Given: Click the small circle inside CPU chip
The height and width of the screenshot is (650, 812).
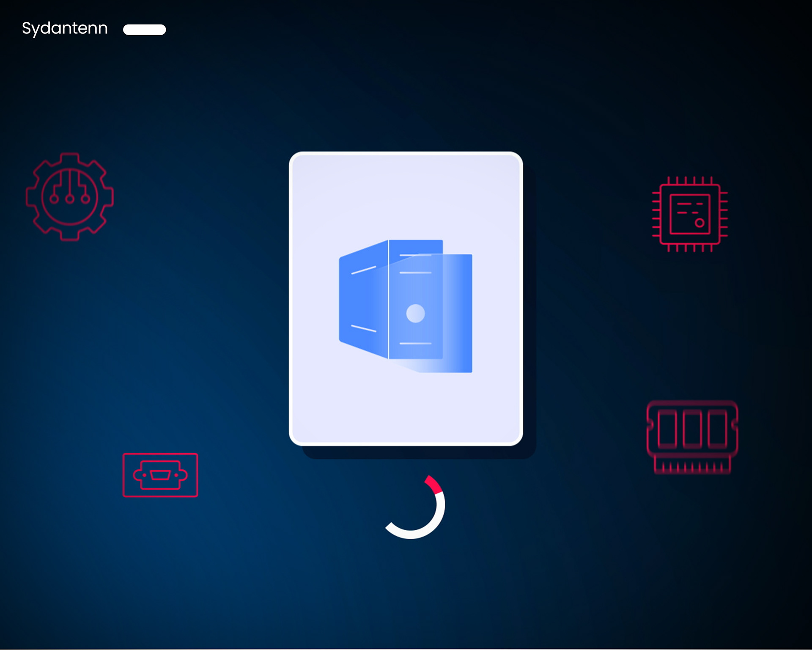Looking at the screenshot, I should pos(700,223).
